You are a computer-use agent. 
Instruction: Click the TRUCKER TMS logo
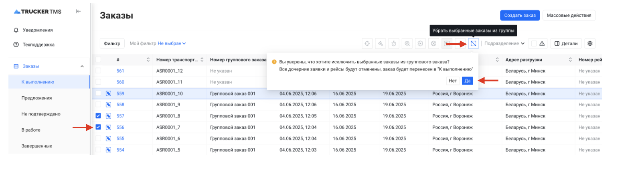click(x=38, y=12)
